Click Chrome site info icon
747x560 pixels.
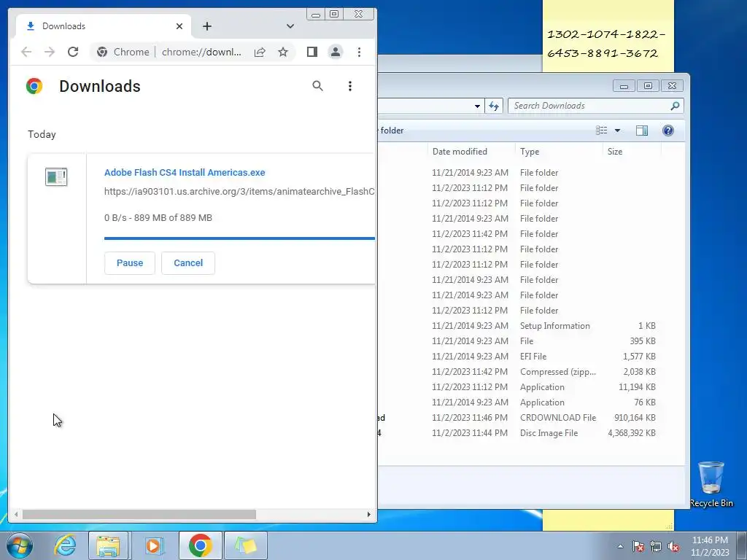[102, 52]
